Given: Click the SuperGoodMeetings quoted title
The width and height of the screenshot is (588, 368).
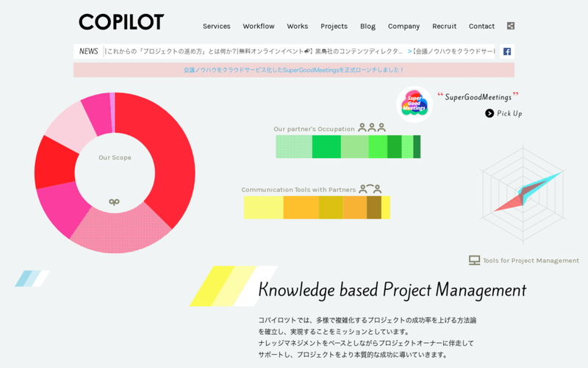Looking at the screenshot, I should (x=478, y=97).
